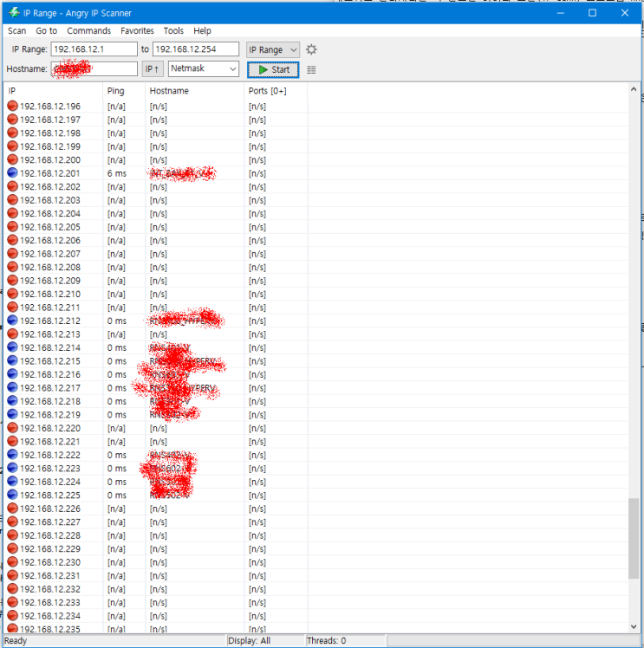Click the red status dot for 192.168.12.230
Image resolution: width=644 pixels, height=648 pixels.
[x=12, y=562]
